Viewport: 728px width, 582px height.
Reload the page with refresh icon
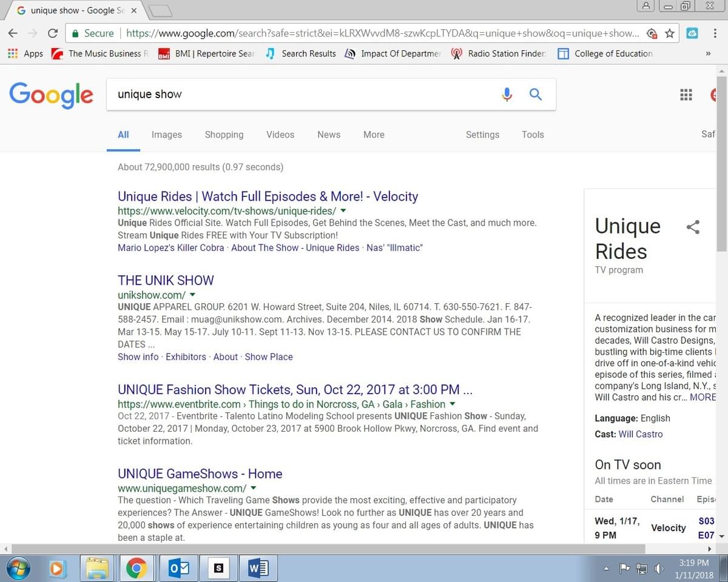[x=53, y=33]
